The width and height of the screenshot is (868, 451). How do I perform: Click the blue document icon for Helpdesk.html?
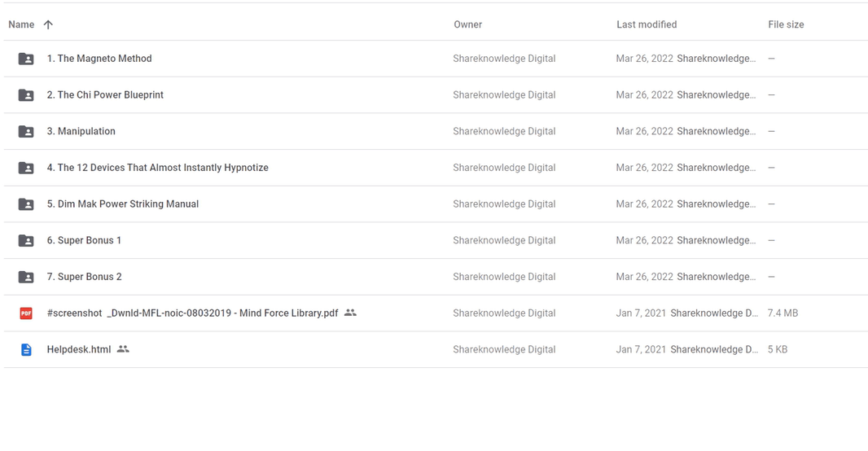[x=26, y=349]
